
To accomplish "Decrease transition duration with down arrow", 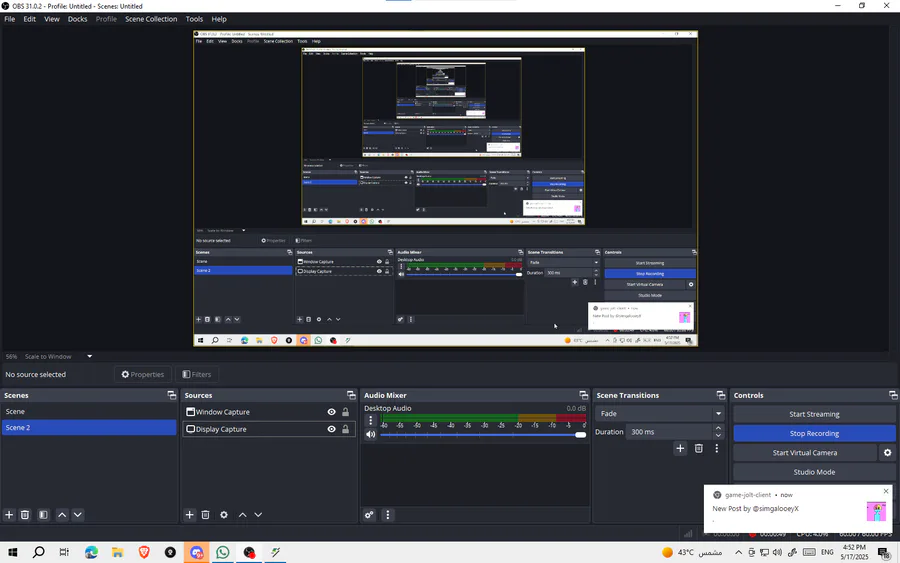I will click(718, 436).
